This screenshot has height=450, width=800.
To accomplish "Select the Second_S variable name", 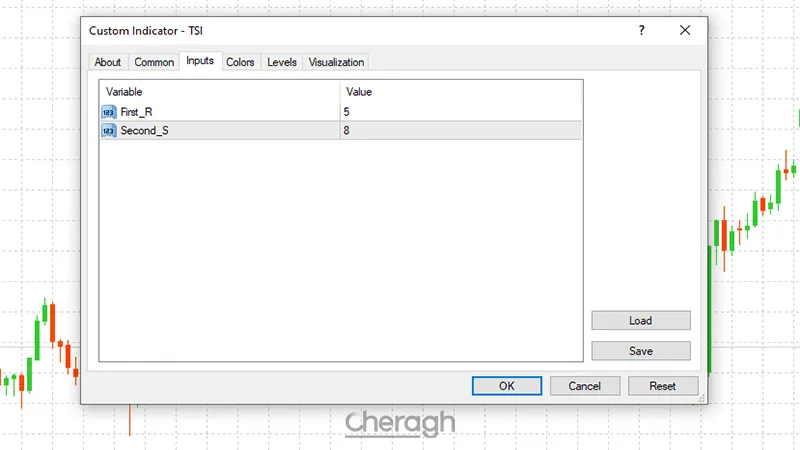I will click(144, 130).
